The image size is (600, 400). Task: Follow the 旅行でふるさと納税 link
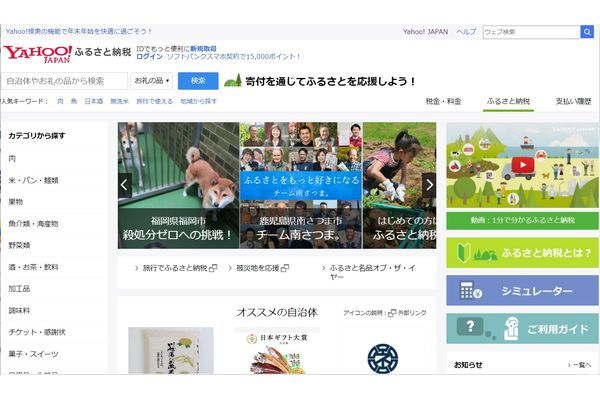(175, 268)
